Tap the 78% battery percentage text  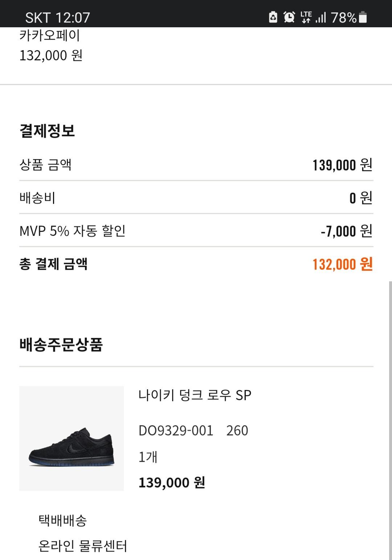coord(344,17)
